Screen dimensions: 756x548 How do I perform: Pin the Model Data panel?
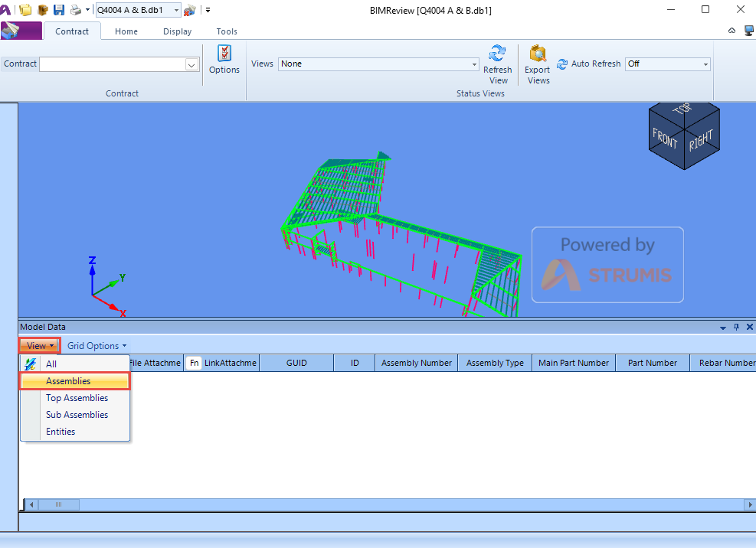(x=736, y=327)
